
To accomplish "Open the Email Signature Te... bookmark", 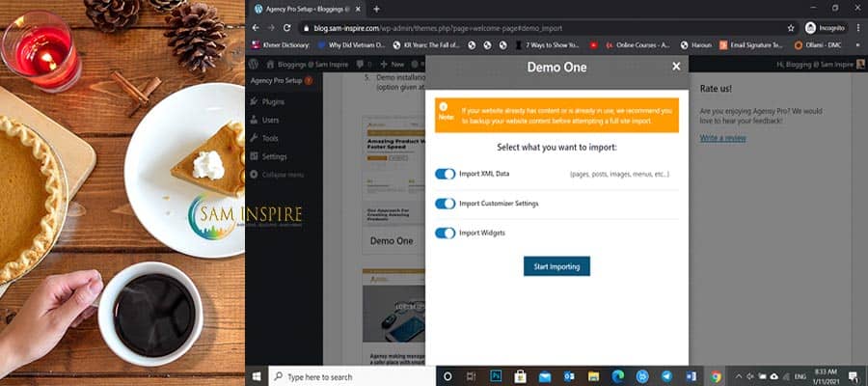I will click(750, 45).
